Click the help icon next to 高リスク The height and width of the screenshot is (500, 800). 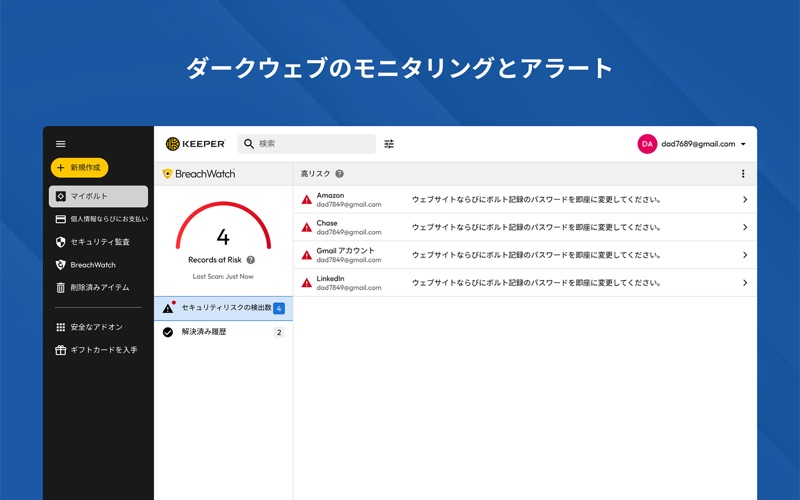point(339,174)
